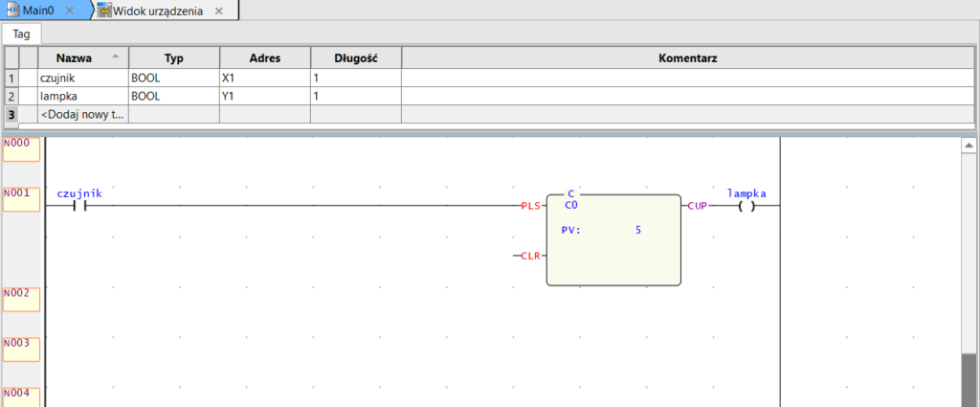The width and height of the screenshot is (980, 407).
Task: Click the Adres column header
Action: click(265, 58)
